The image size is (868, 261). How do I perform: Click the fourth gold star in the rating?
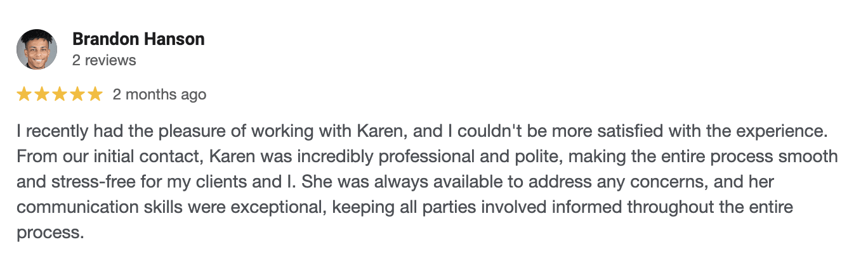click(77, 95)
